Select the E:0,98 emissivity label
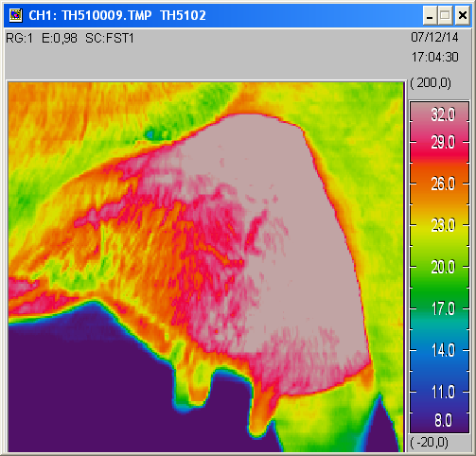Screen dimensions: 476x456 pos(60,39)
